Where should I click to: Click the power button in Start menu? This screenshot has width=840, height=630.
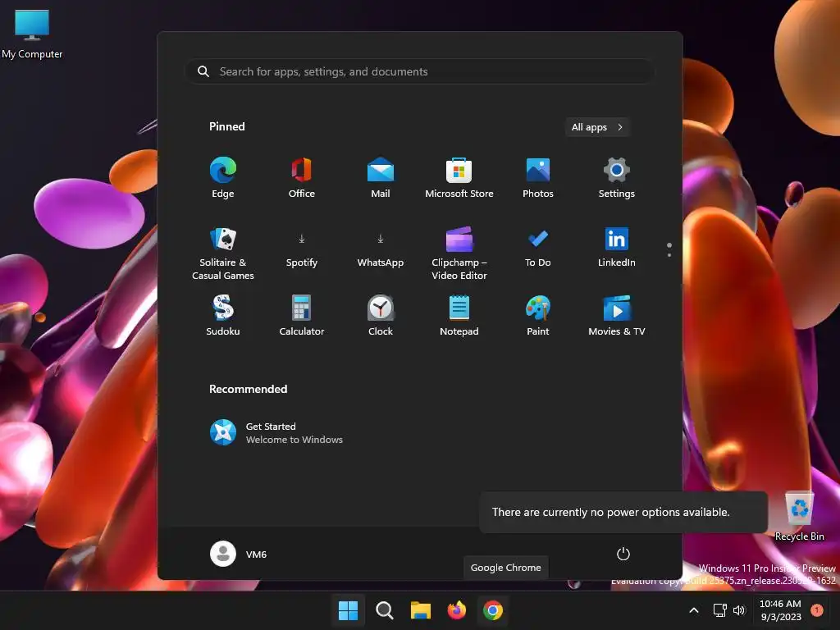(623, 554)
